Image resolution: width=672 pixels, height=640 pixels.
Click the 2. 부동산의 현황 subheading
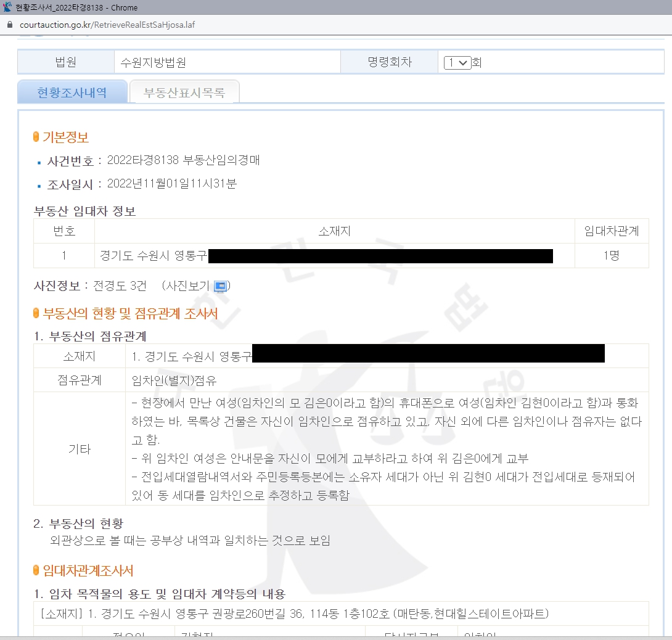point(78,523)
